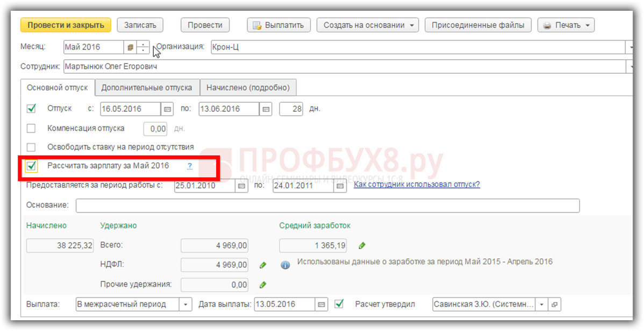This screenshot has width=644, height=331.
Task: Open Как сотрудник использовал отпуск? link
Action: coord(417,185)
